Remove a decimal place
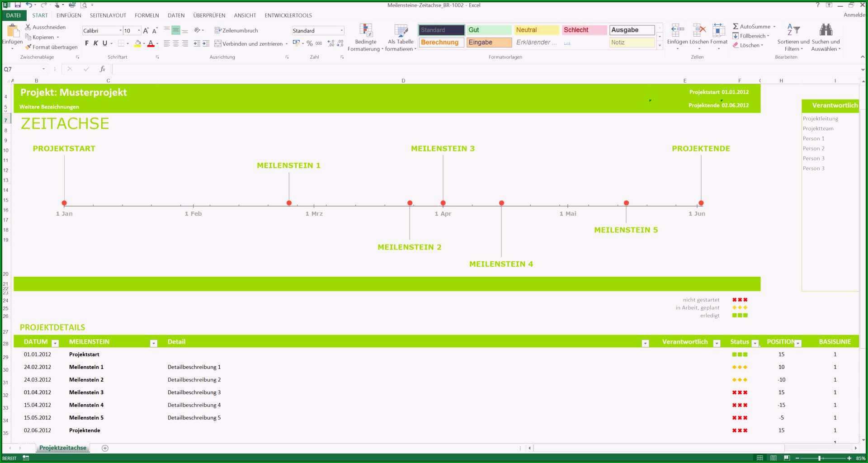 [x=340, y=43]
